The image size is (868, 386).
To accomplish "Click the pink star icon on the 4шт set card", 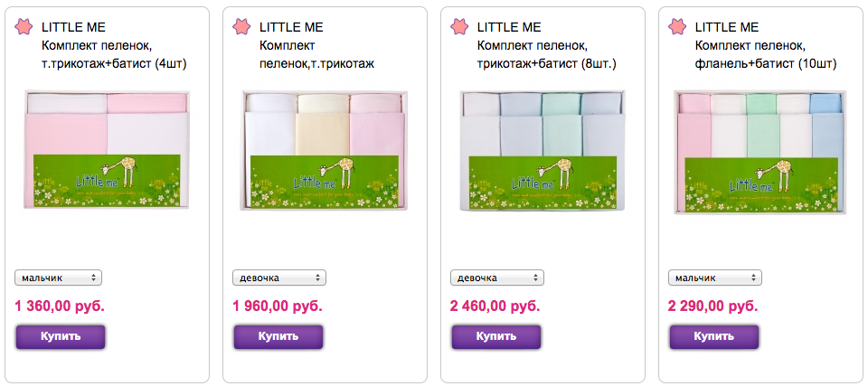I will pyautogui.click(x=24, y=26).
